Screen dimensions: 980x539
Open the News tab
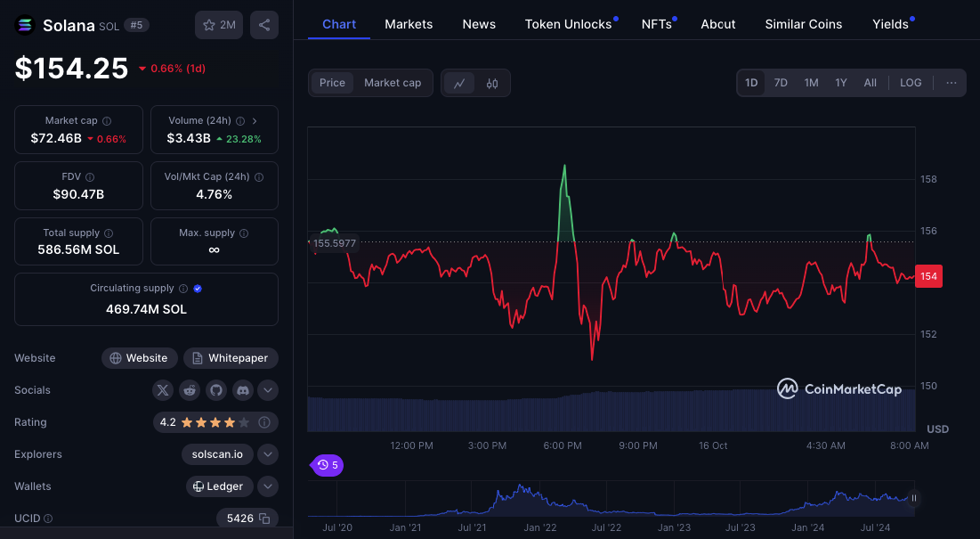click(x=479, y=24)
